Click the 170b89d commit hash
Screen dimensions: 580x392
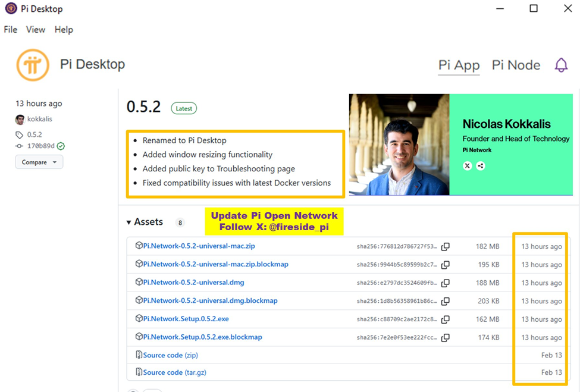click(x=41, y=146)
